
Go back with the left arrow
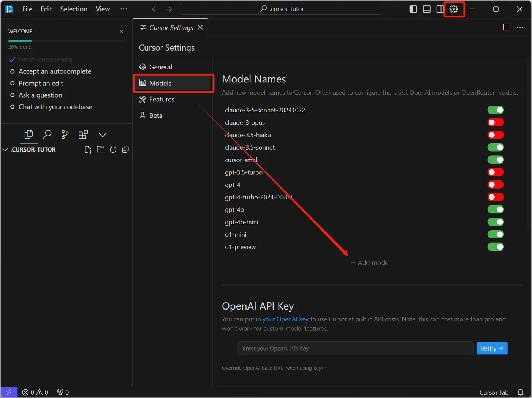coord(155,9)
